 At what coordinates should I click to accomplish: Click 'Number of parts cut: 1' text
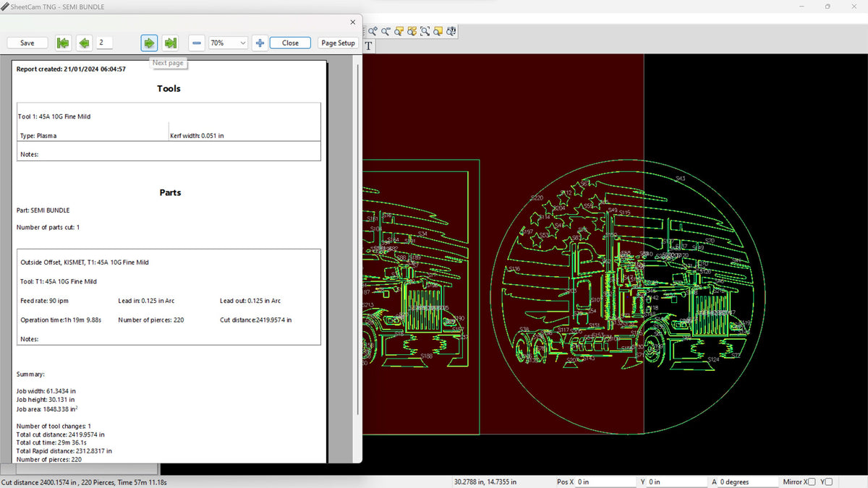[x=48, y=228]
